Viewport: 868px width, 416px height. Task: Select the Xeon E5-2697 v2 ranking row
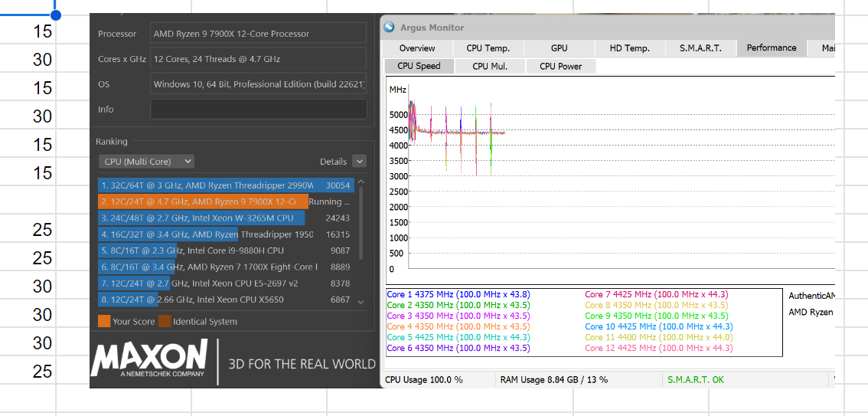point(224,283)
